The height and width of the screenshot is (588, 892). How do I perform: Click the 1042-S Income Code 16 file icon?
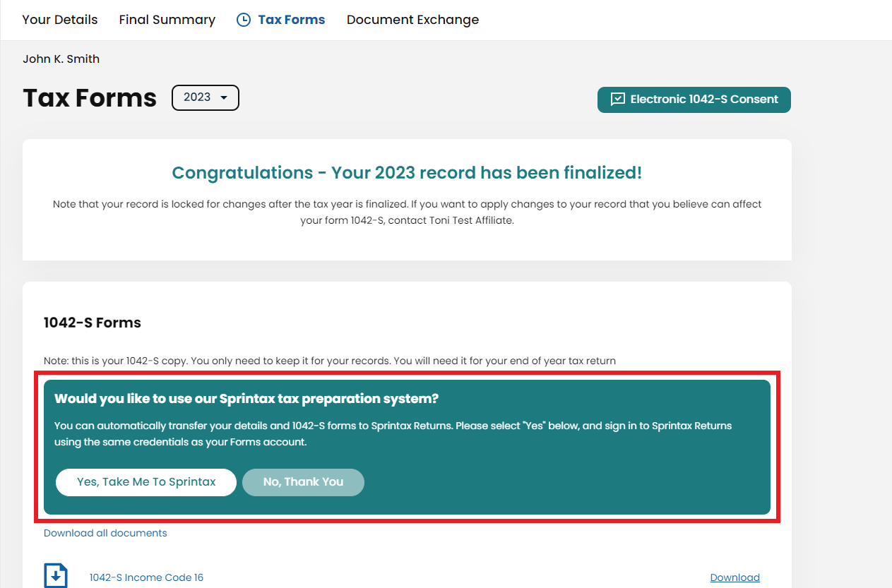tap(56, 575)
